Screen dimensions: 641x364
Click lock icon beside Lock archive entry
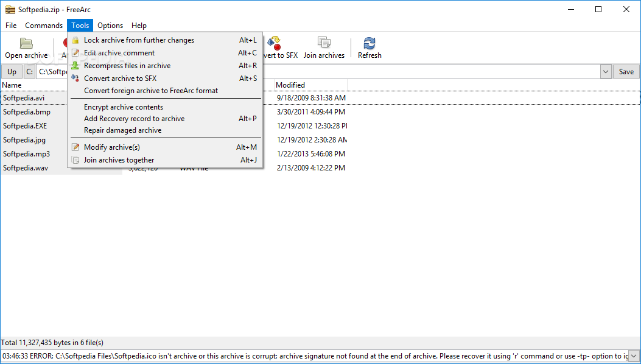75,40
